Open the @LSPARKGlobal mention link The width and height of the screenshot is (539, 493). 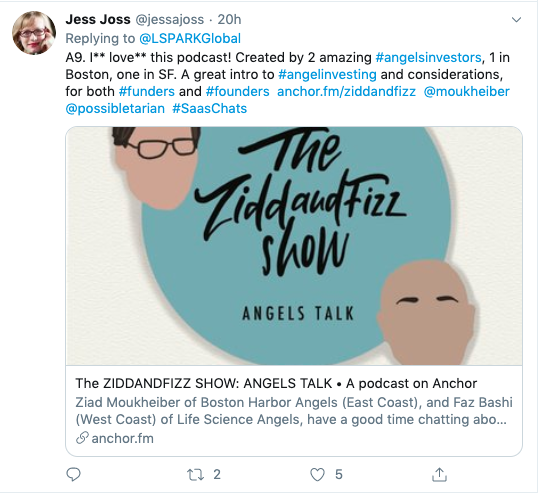(x=190, y=39)
